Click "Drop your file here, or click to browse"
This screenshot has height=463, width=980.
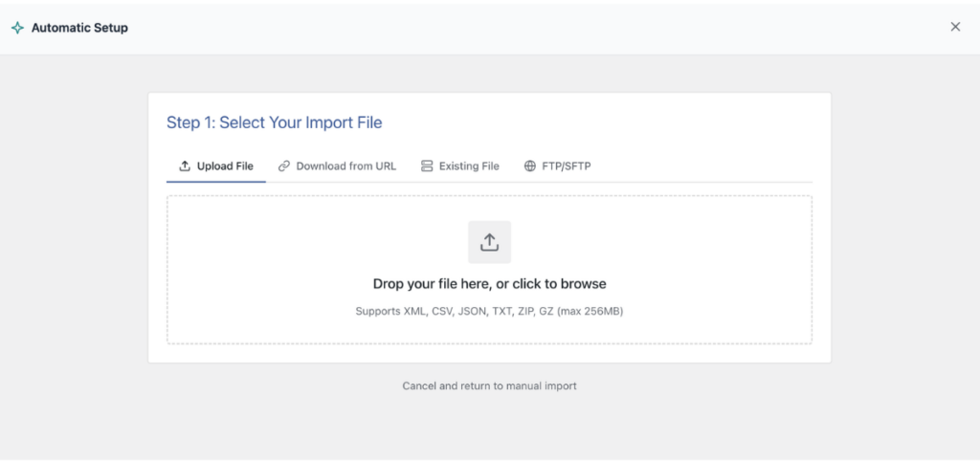489,284
